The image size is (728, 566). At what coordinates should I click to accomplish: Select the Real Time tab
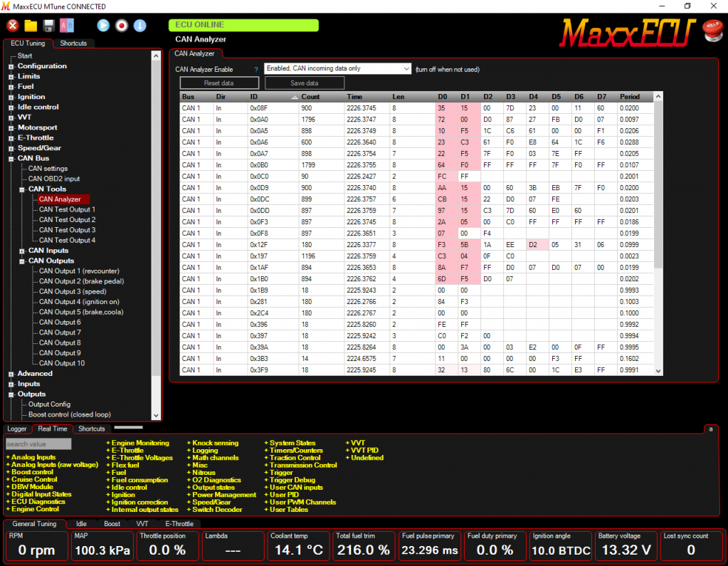click(53, 429)
